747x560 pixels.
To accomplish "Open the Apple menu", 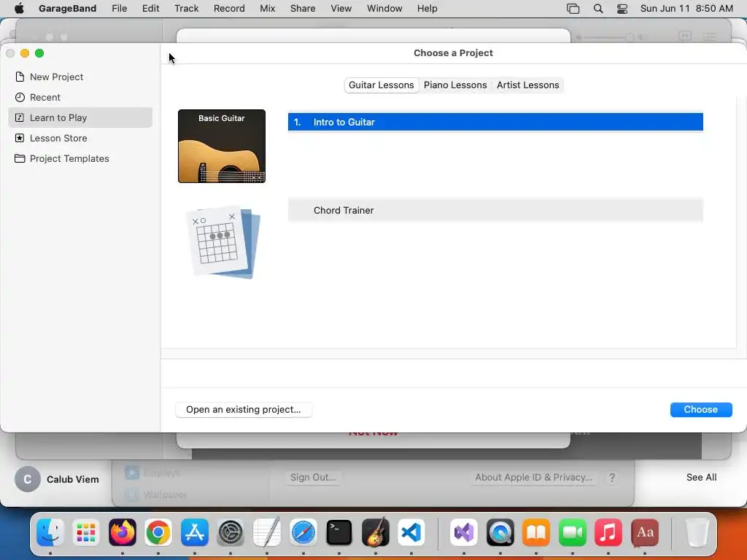I will (19, 9).
